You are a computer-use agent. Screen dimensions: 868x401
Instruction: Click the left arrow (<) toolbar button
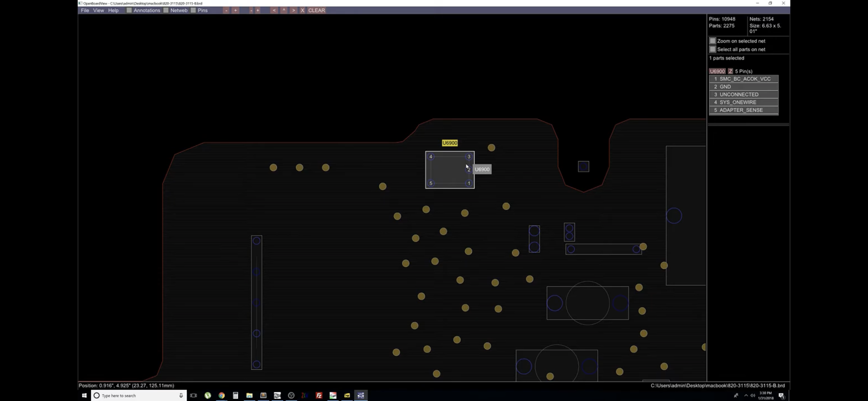coord(274,10)
